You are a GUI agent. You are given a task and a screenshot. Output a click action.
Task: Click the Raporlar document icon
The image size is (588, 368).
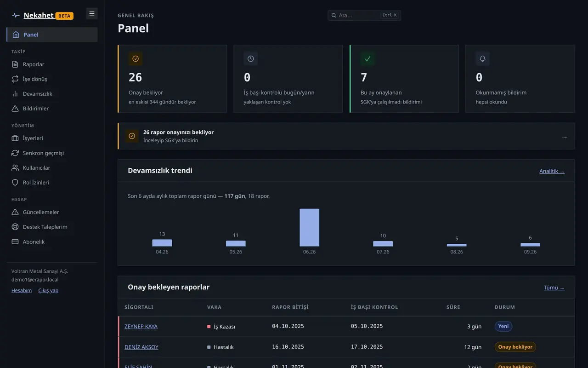pos(15,64)
